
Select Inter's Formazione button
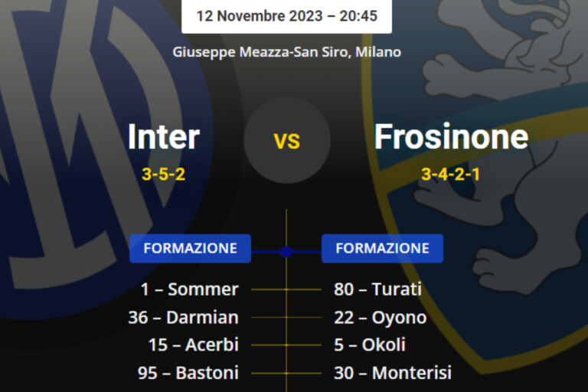pyautogui.click(x=190, y=249)
